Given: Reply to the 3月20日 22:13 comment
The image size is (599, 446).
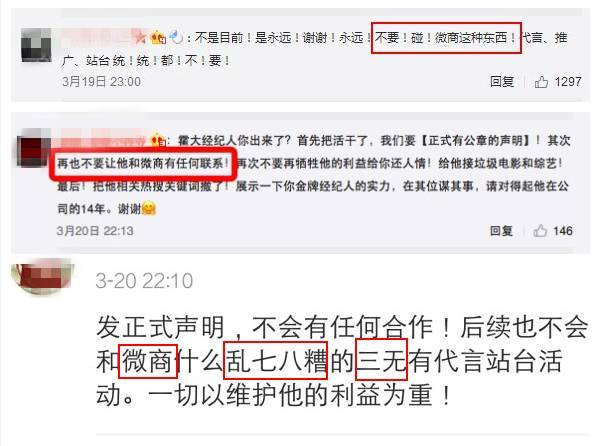Looking at the screenshot, I should [x=501, y=231].
